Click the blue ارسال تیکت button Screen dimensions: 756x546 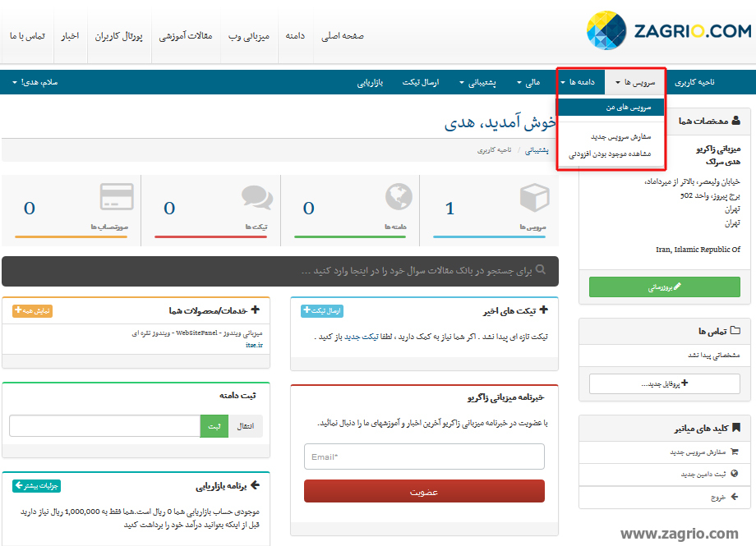click(322, 310)
